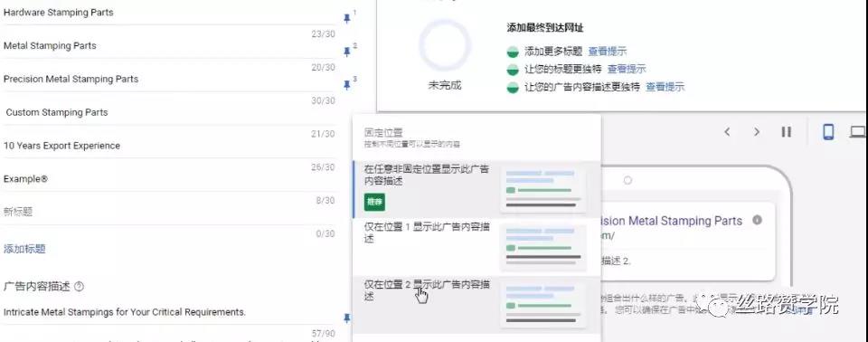Pause the ad preview rotation
868x342 pixels.
click(786, 132)
